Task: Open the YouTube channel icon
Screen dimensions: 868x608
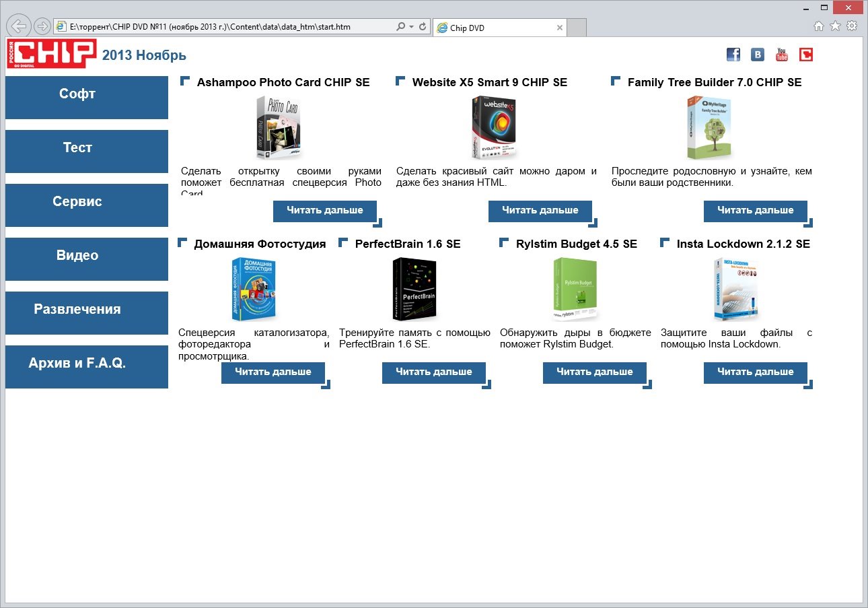Action: (782, 55)
